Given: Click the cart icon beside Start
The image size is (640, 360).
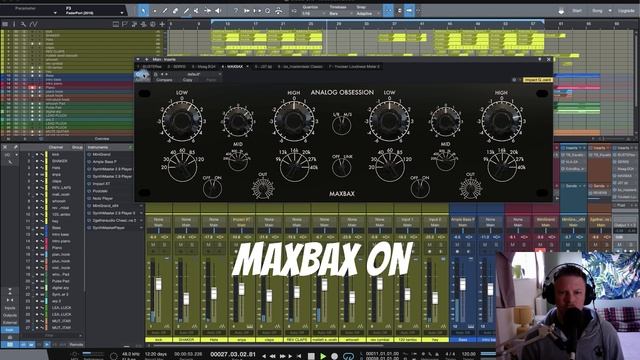Looking at the screenshot, I should (562, 11).
